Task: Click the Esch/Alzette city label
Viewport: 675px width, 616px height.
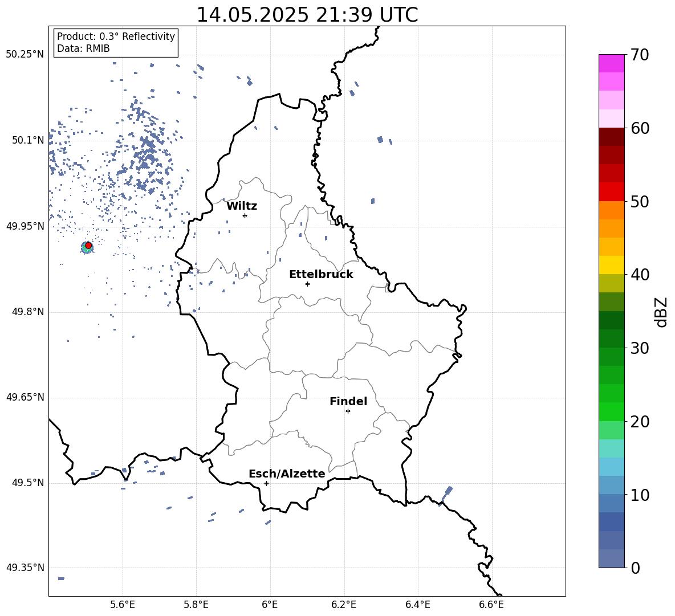Action: (287, 474)
